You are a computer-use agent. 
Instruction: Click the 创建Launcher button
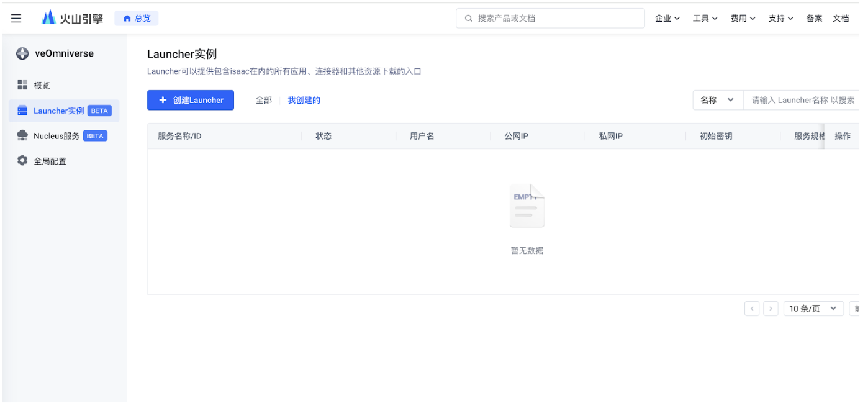pyautogui.click(x=190, y=99)
